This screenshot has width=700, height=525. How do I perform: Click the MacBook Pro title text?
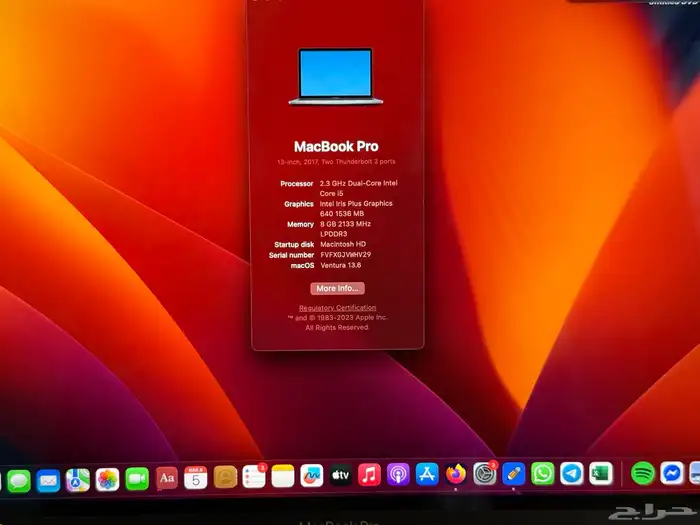pos(336,146)
